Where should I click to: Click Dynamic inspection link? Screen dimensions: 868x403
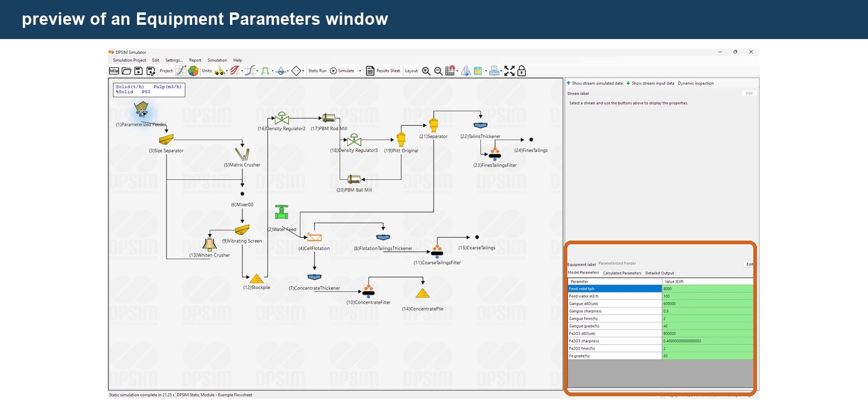point(696,83)
